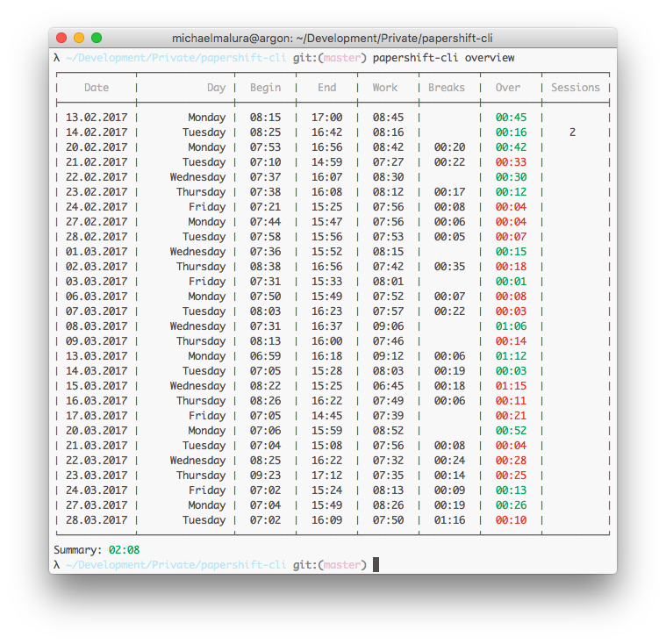This screenshot has height=644, width=666.
Task: Close the terminal window with red button
Action: tap(61, 38)
